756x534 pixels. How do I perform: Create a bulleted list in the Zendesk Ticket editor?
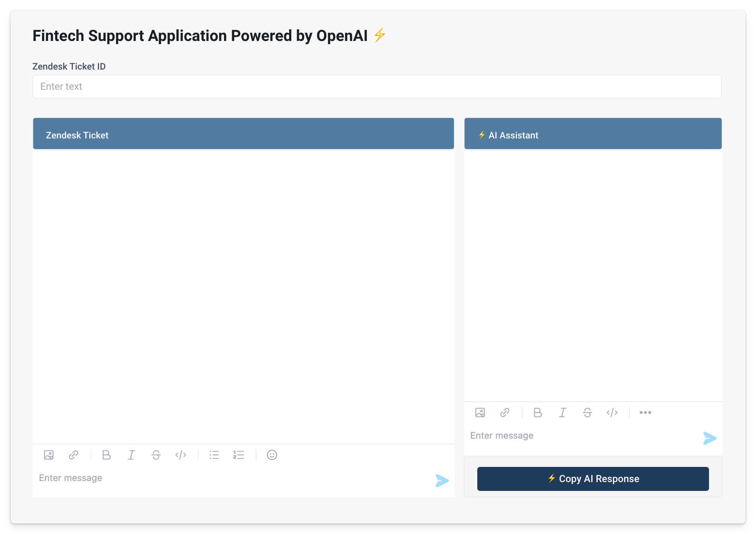point(214,455)
